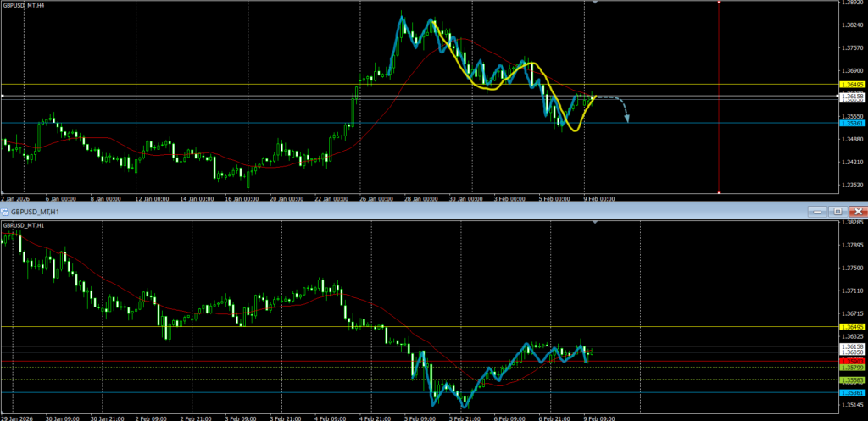Click the 9 Feb 00:00 date on H4 time axis
The image size is (868, 421).
point(598,198)
